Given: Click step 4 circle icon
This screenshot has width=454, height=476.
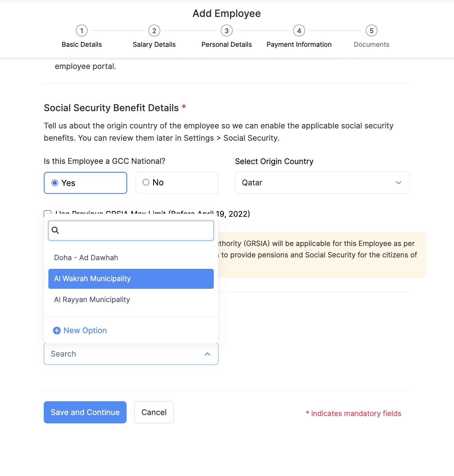Looking at the screenshot, I should point(299,31).
